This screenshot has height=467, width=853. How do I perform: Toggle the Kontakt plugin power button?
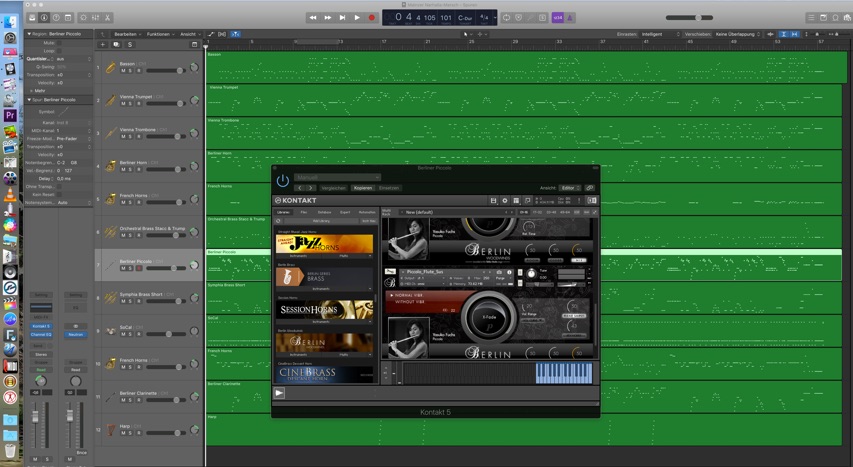[x=282, y=180]
